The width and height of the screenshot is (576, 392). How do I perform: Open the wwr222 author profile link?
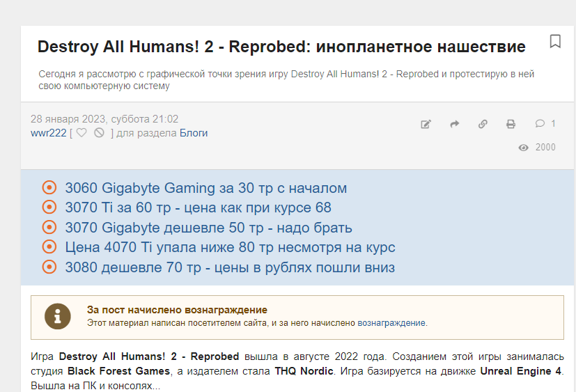pyautogui.click(x=49, y=133)
